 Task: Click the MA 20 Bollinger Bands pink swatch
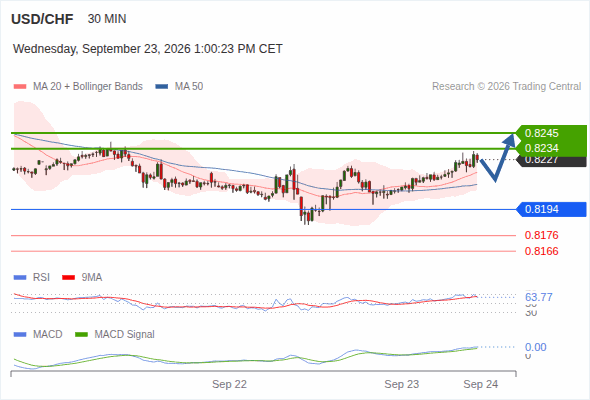click(x=20, y=87)
